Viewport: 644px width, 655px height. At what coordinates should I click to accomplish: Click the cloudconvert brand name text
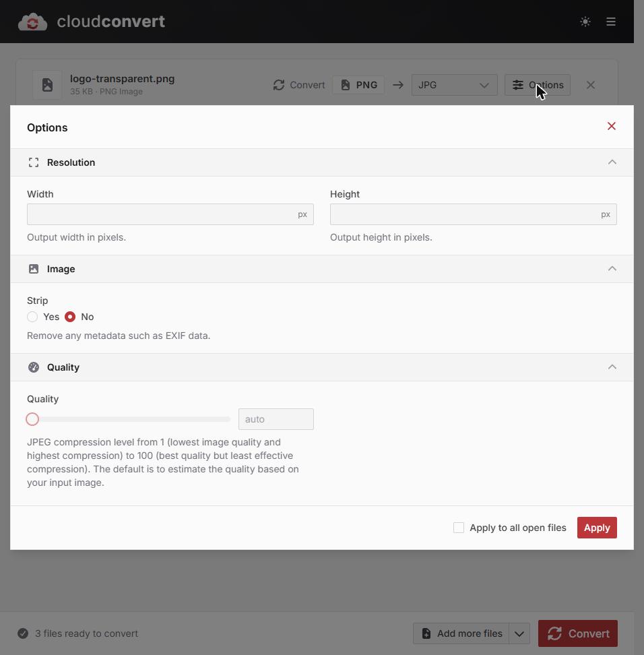(x=110, y=22)
